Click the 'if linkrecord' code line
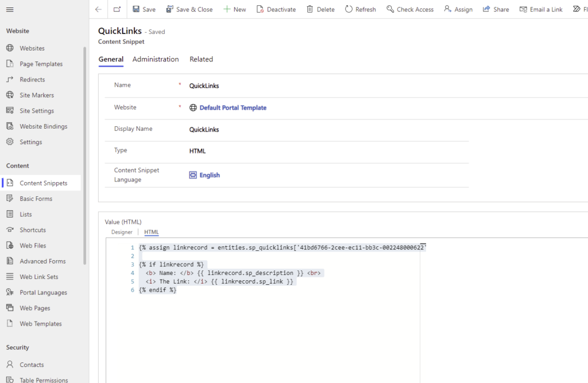 coord(171,265)
